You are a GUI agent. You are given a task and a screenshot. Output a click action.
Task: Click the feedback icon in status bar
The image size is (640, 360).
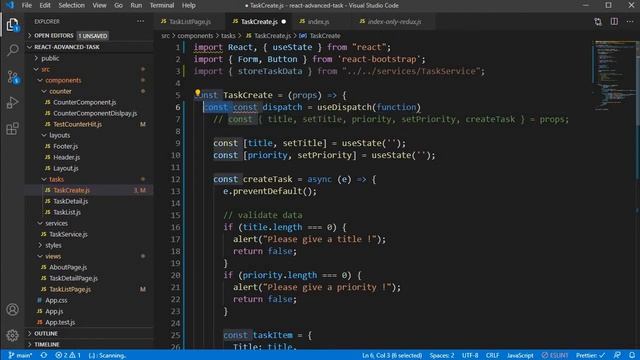(617, 355)
